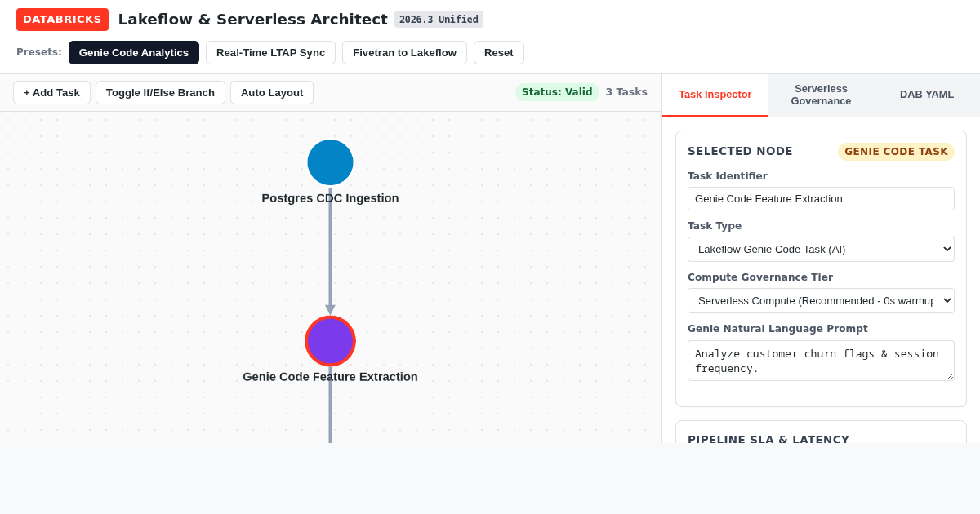Click into the Task Identifier input field

[x=821, y=198]
